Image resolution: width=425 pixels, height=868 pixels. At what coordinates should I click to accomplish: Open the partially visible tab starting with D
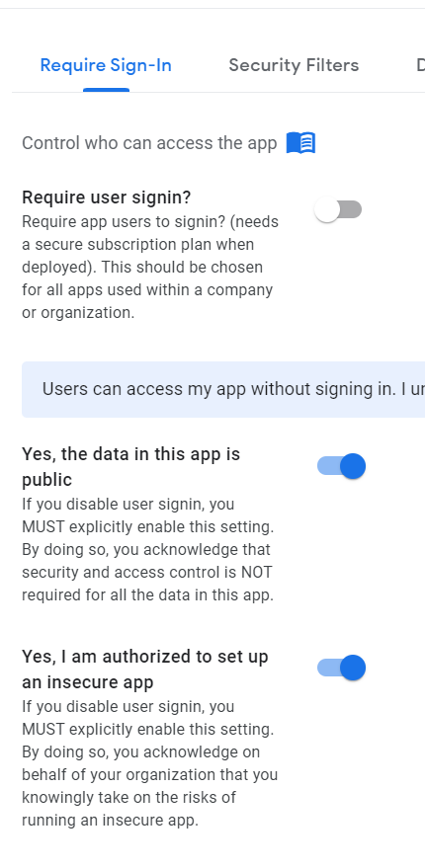tap(421, 65)
